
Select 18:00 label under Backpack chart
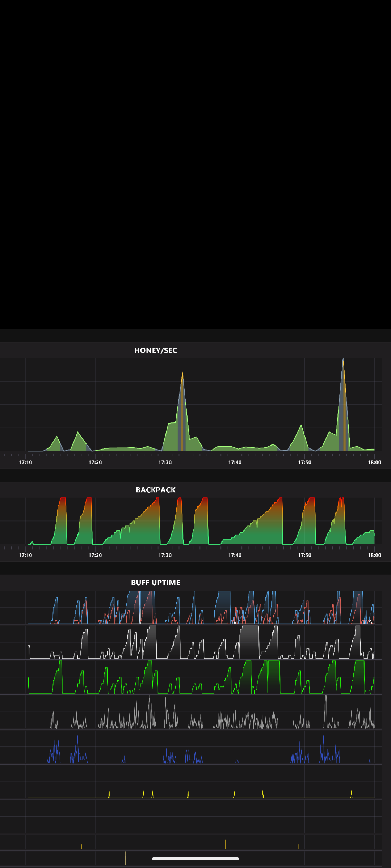pos(374,555)
